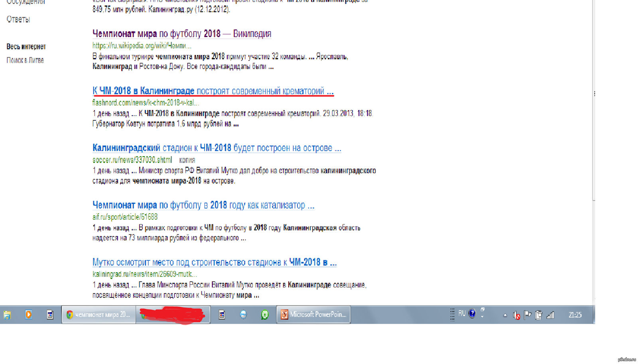This screenshot has width=638, height=364.
Task: Show hidden tray icons arrow
Action: 505,315
